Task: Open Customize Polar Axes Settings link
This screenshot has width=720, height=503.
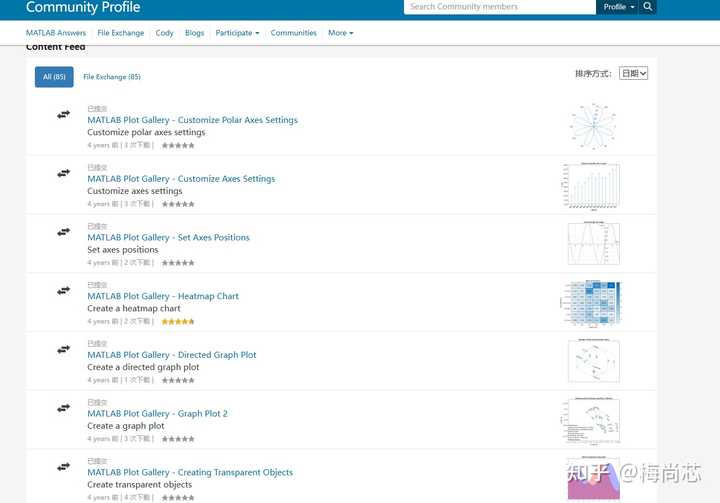Action: coord(192,120)
